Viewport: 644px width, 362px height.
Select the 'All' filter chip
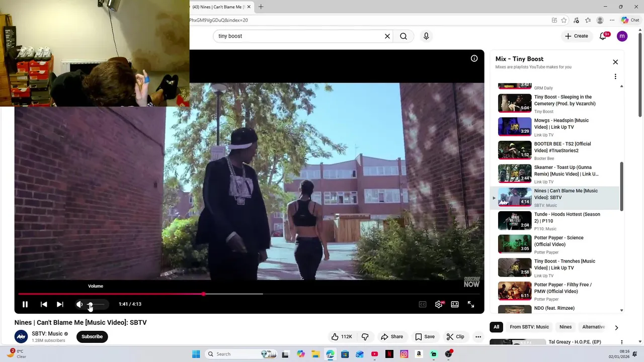(x=496, y=327)
